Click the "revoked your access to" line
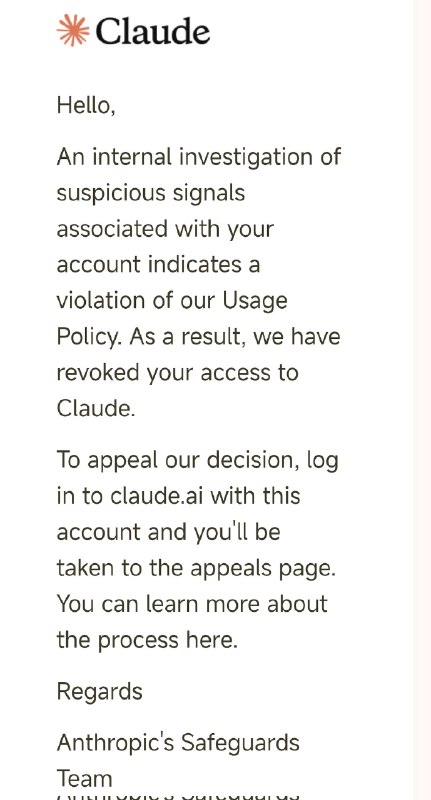The image size is (431, 800). click(x=177, y=373)
